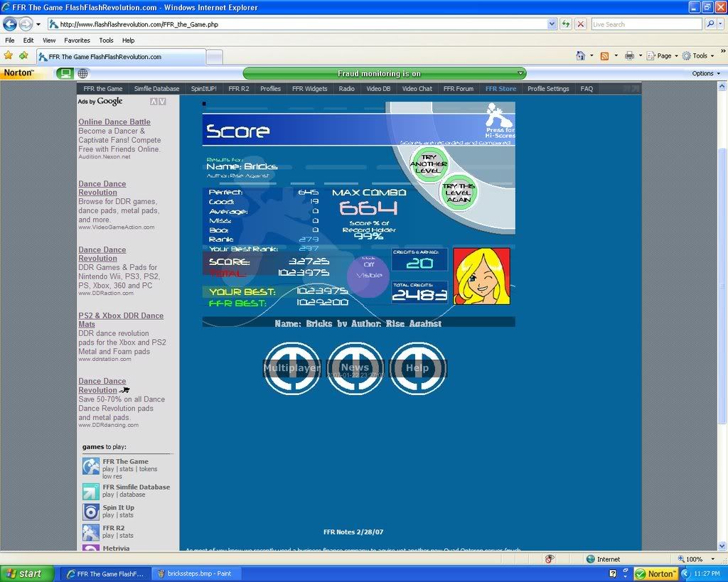This screenshot has width=728, height=582.
Task: Click the Norton green monitor icon
Action: click(x=65, y=73)
